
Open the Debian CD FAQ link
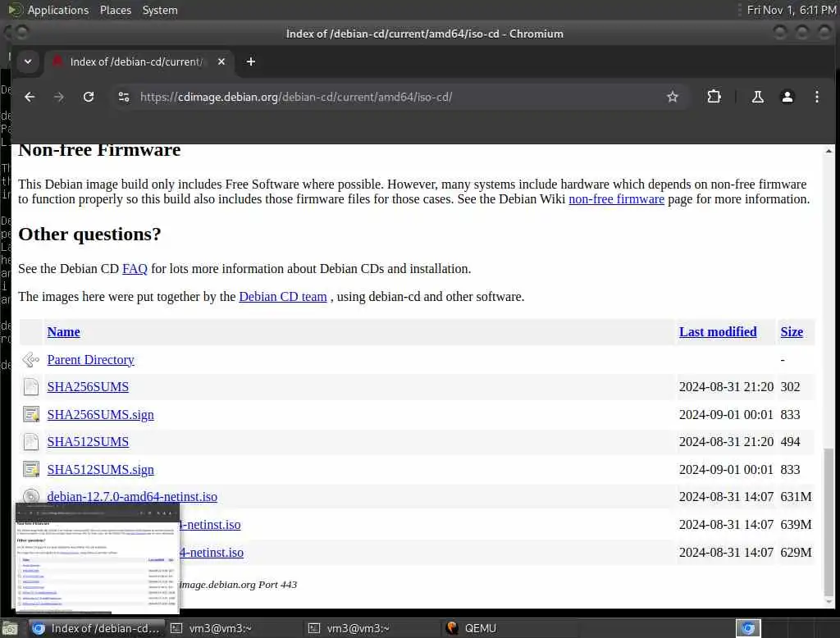135,269
